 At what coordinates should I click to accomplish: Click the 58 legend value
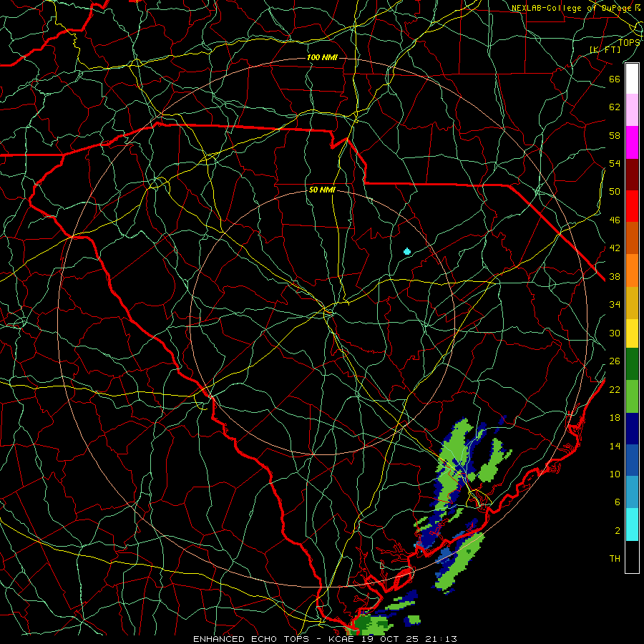[615, 135]
